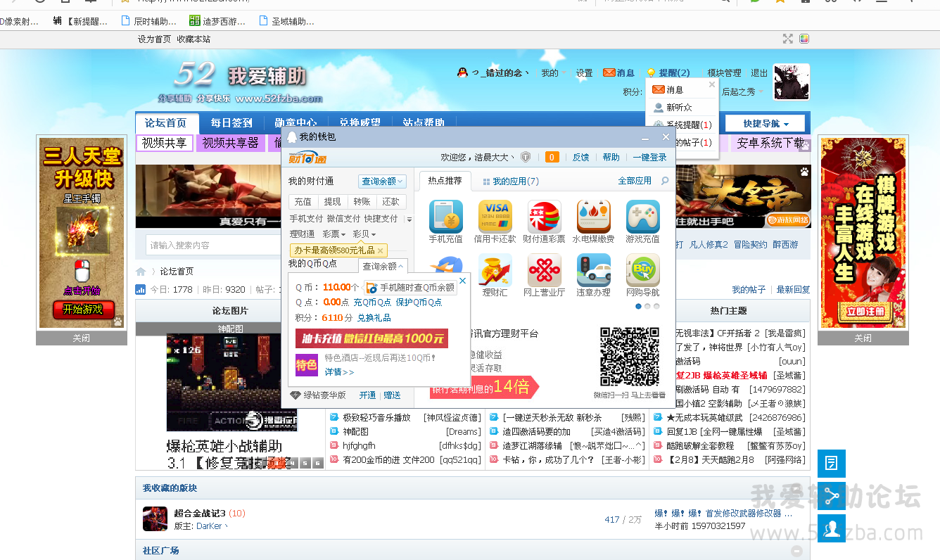Click the statistics bar chart icon near 今日
The width and height of the screenshot is (940, 560).
pos(141,289)
